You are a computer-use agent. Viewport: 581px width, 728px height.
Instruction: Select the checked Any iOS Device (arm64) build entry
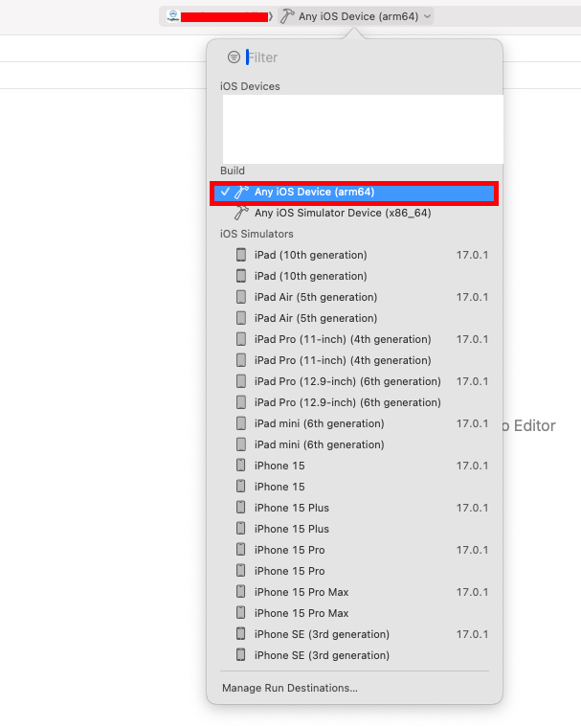(354, 193)
